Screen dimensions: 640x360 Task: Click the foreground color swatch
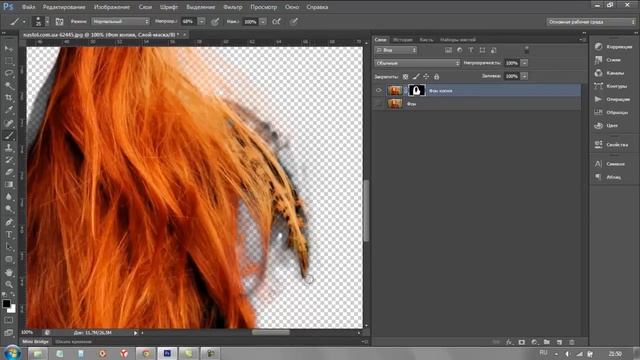pos(6,303)
